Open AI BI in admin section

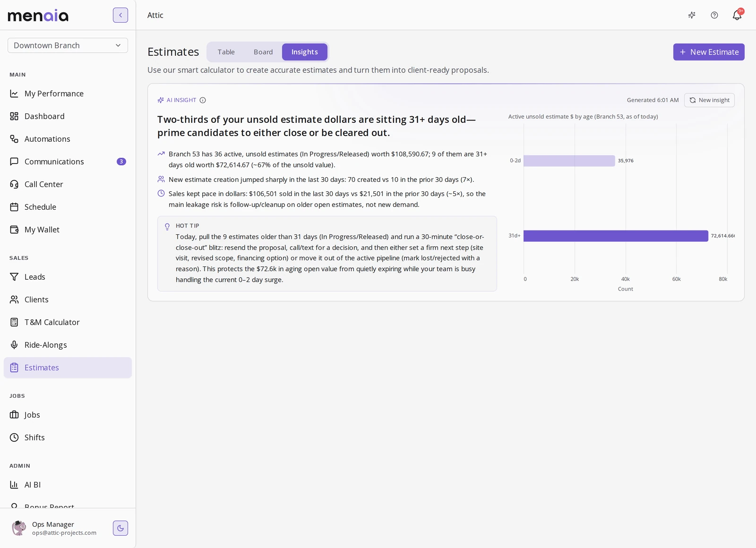tap(68, 485)
